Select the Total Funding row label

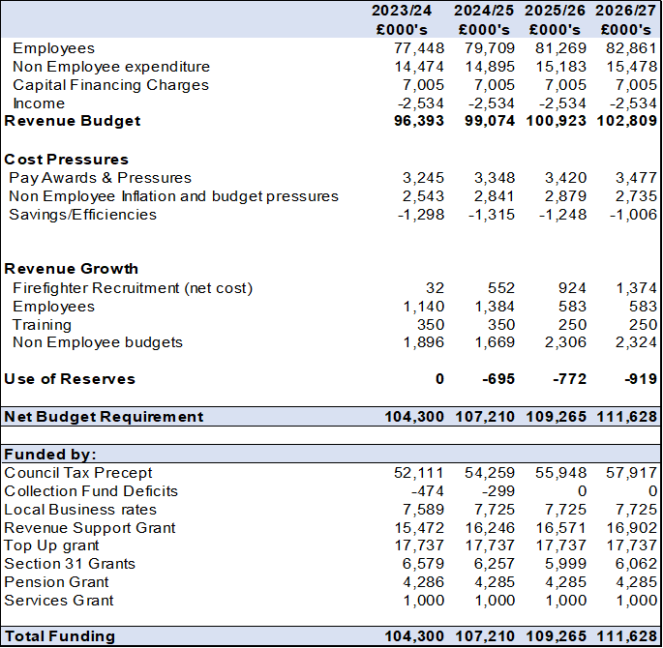point(59,636)
